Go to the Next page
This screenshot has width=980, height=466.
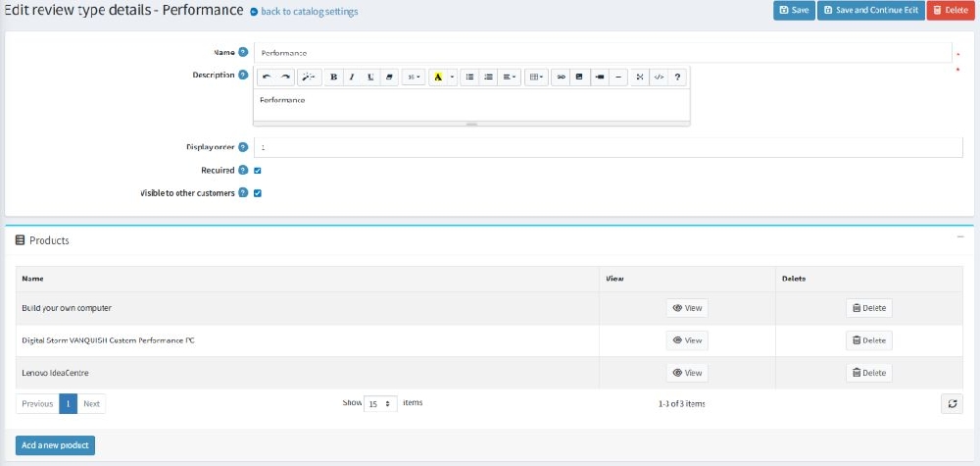[91, 403]
